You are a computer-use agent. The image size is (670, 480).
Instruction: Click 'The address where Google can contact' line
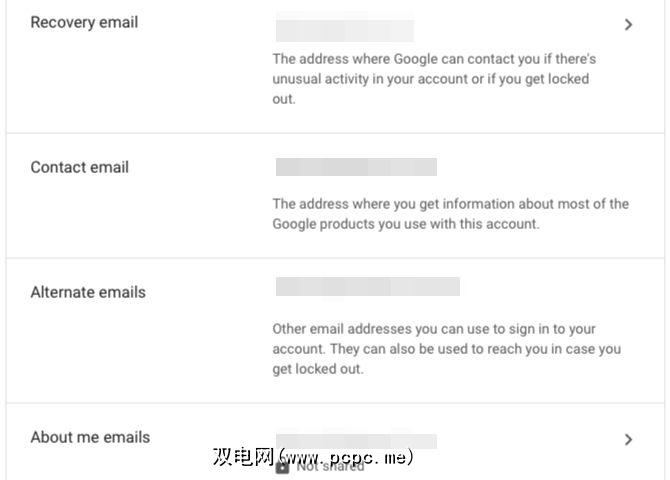click(434, 59)
